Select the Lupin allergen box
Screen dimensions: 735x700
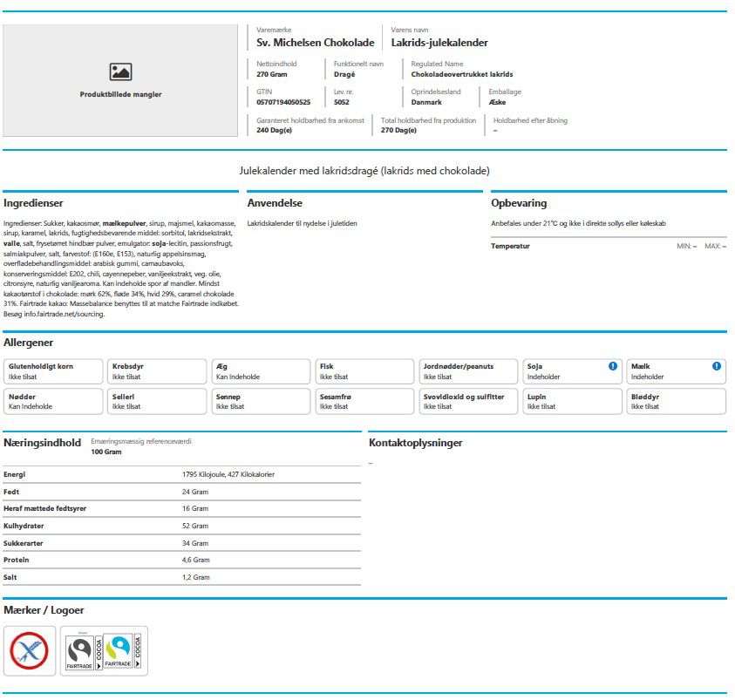click(x=572, y=402)
